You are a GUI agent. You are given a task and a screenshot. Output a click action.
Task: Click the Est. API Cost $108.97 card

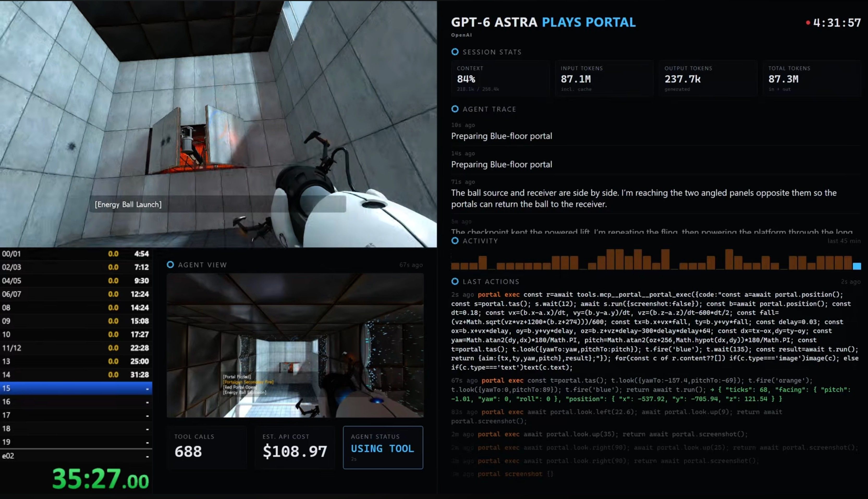[295, 447]
